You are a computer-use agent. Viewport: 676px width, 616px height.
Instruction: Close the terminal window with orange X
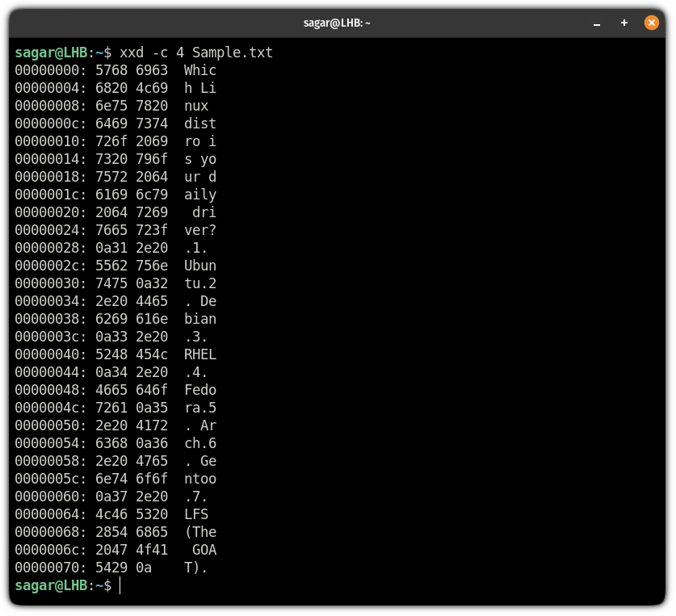click(x=651, y=23)
